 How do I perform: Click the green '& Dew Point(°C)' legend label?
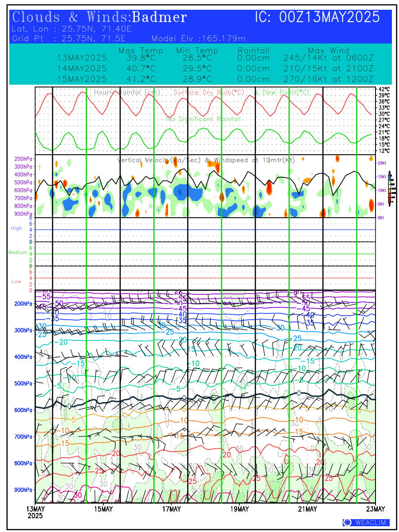tap(282, 93)
